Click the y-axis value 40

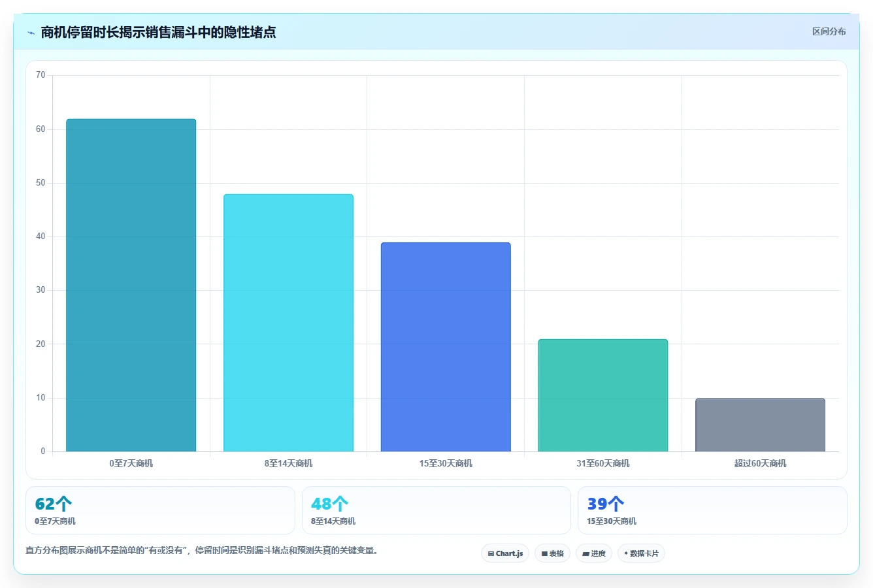[41, 237]
